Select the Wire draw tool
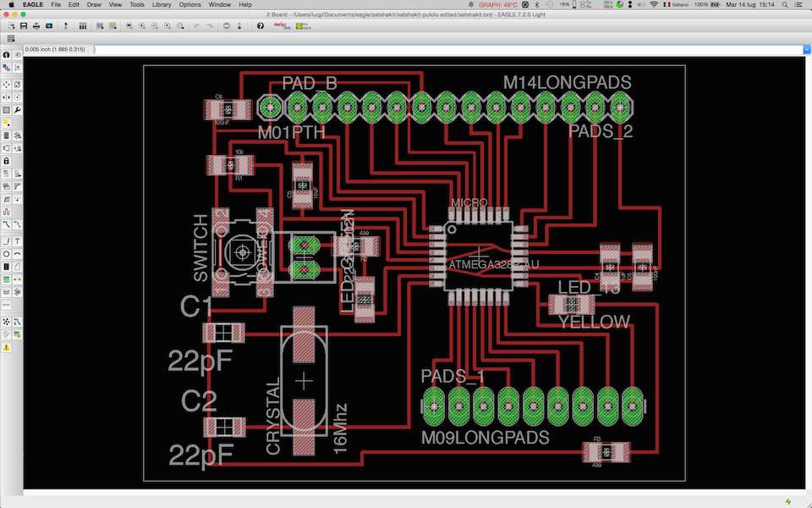 (x=6, y=241)
